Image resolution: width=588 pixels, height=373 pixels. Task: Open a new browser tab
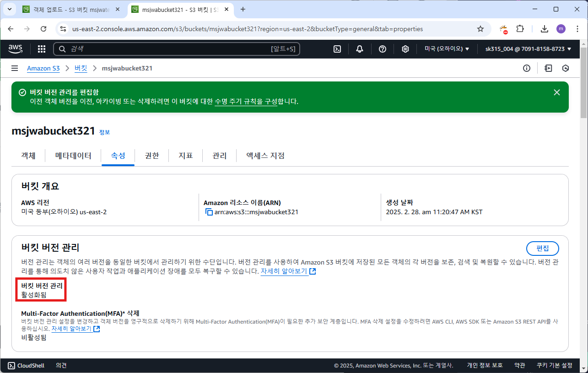coord(243,9)
